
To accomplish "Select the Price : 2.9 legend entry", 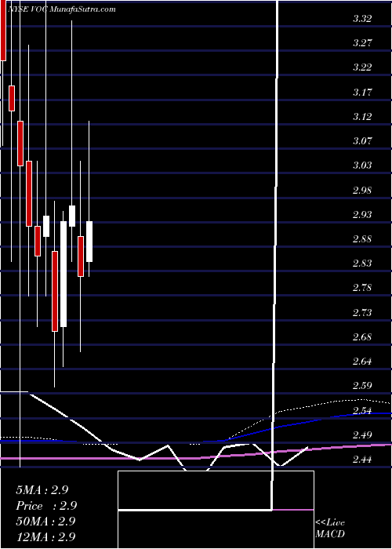I will [x=46, y=506].
